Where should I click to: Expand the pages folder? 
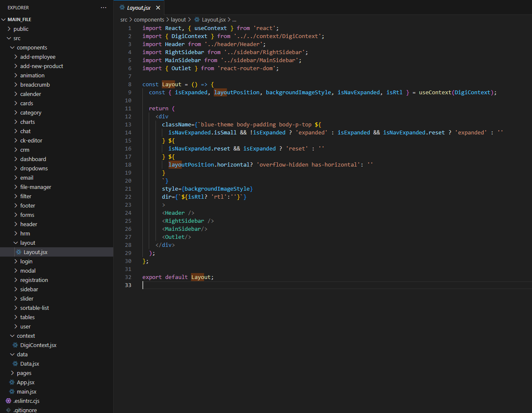[x=13, y=373]
